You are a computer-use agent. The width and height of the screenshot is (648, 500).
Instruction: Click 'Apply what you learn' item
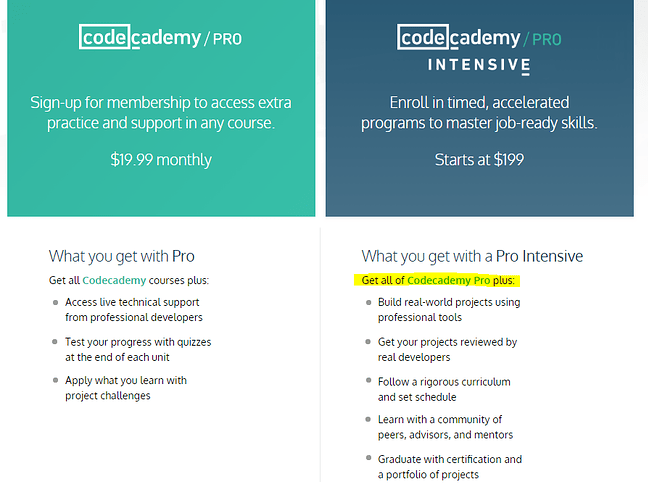[x=126, y=388]
